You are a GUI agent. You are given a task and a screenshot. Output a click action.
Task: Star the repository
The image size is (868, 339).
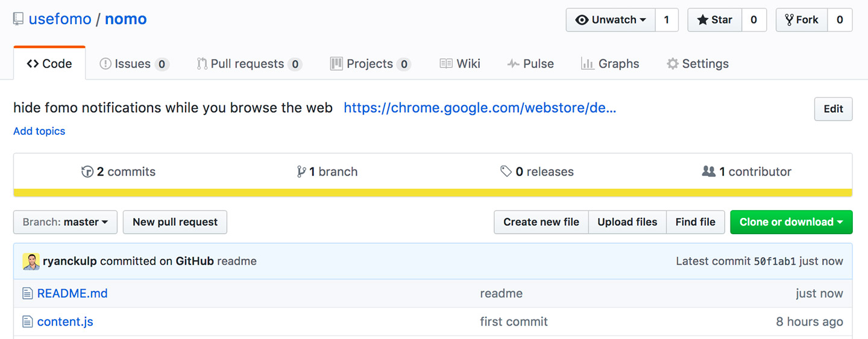[715, 20]
